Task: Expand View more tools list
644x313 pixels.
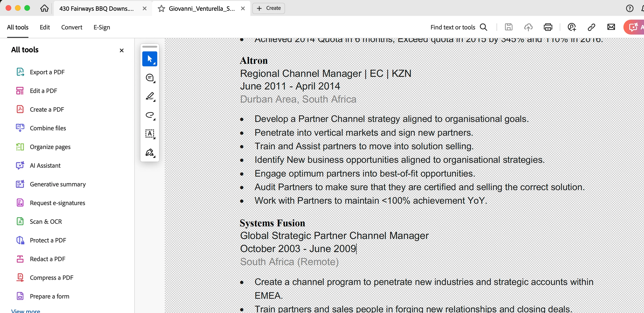Action: [26, 310]
